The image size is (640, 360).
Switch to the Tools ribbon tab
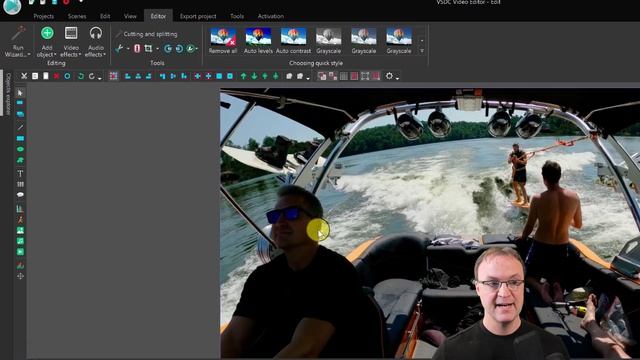(x=237, y=16)
